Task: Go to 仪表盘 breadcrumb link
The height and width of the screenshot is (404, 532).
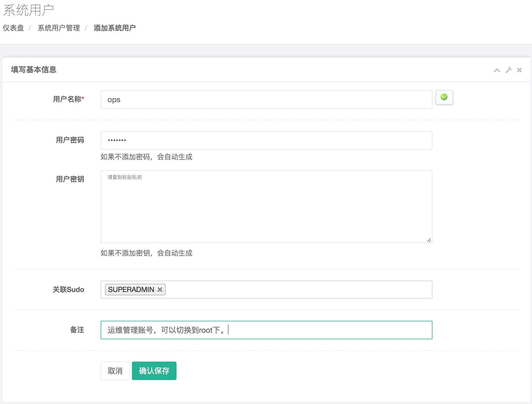Action: (13, 28)
